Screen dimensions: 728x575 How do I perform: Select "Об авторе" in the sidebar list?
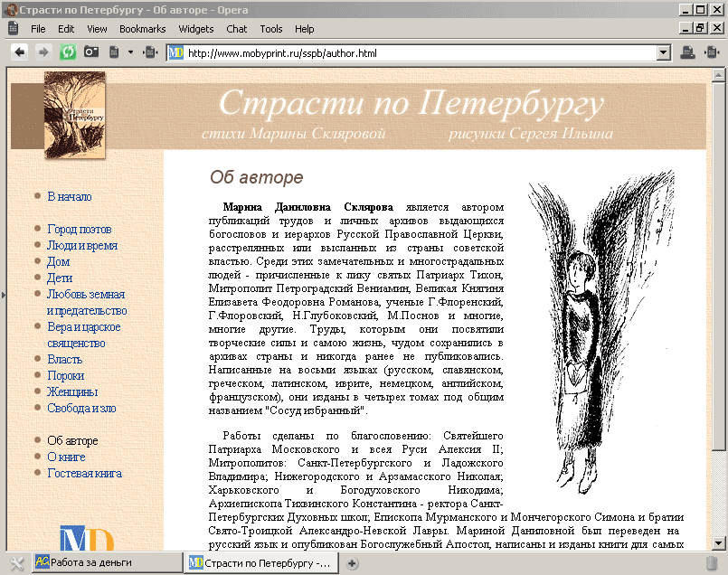tap(72, 440)
